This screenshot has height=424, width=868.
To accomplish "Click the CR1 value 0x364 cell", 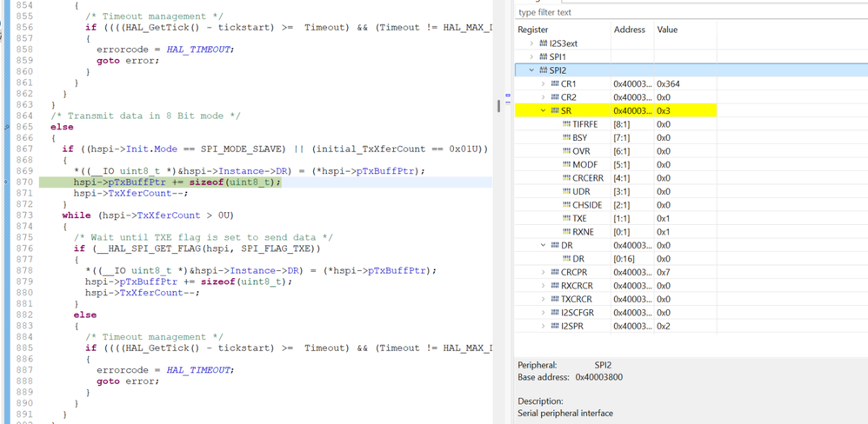I will click(684, 84).
